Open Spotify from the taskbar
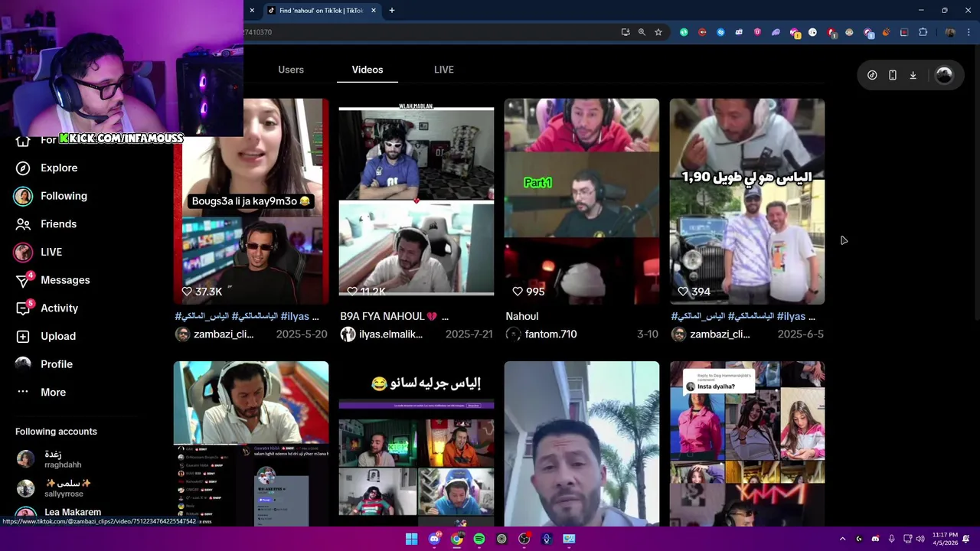 [x=479, y=539]
